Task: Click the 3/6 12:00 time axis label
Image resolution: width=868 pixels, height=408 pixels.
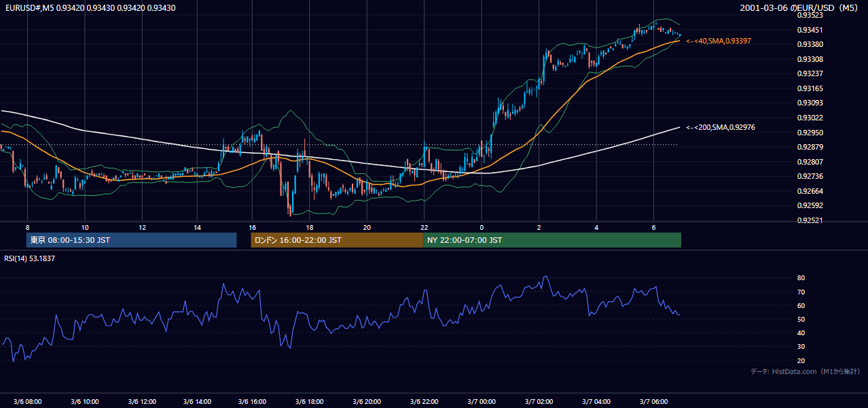Action: pyautogui.click(x=142, y=402)
